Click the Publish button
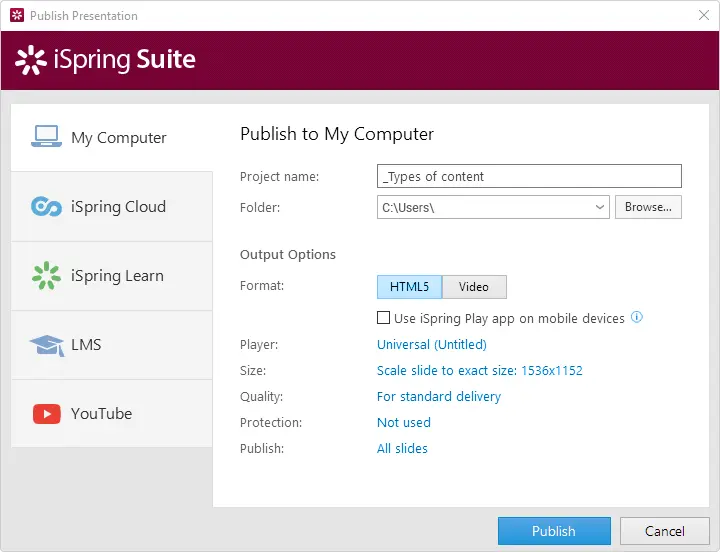This screenshot has height=552, width=720. pos(554,531)
